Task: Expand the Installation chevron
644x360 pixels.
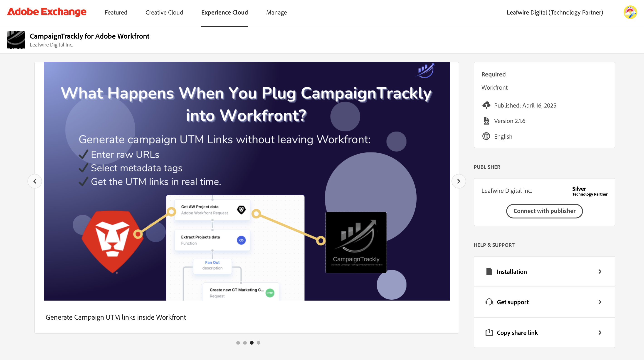Action: coord(600,272)
